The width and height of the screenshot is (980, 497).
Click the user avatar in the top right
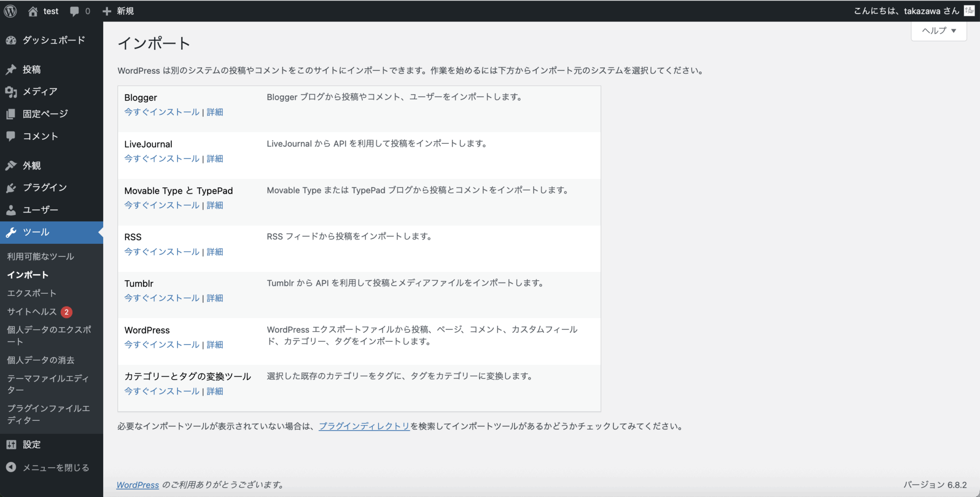(969, 11)
